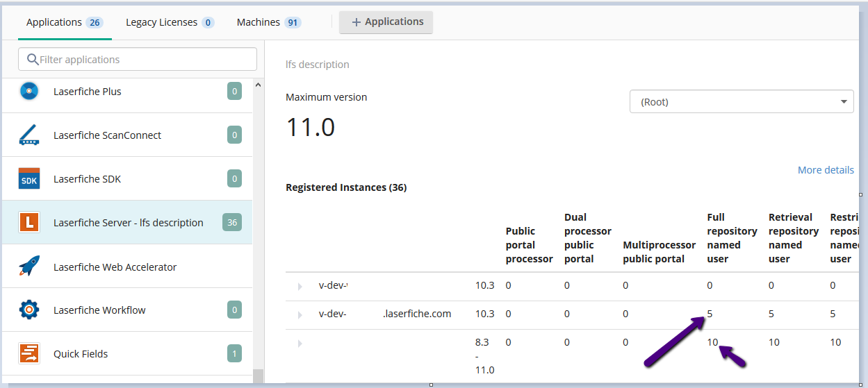The height and width of the screenshot is (388, 868).
Task: Click the Web Accelerator rocket icon
Action: [29, 267]
